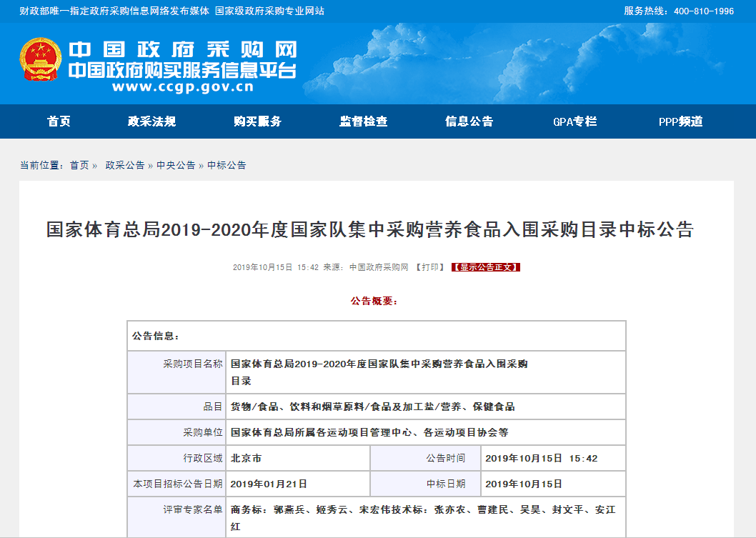Go to 首页 in the breadcrumb
Viewport: 756px width, 538px height.
click(x=79, y=165)
